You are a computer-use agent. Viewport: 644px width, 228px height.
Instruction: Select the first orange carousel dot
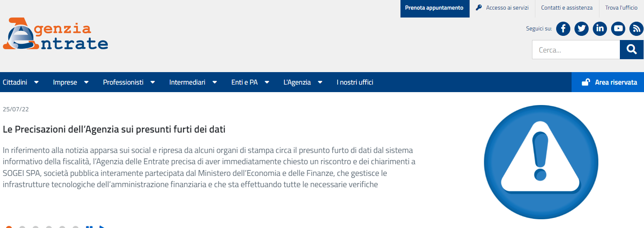(x=9, y=227)
